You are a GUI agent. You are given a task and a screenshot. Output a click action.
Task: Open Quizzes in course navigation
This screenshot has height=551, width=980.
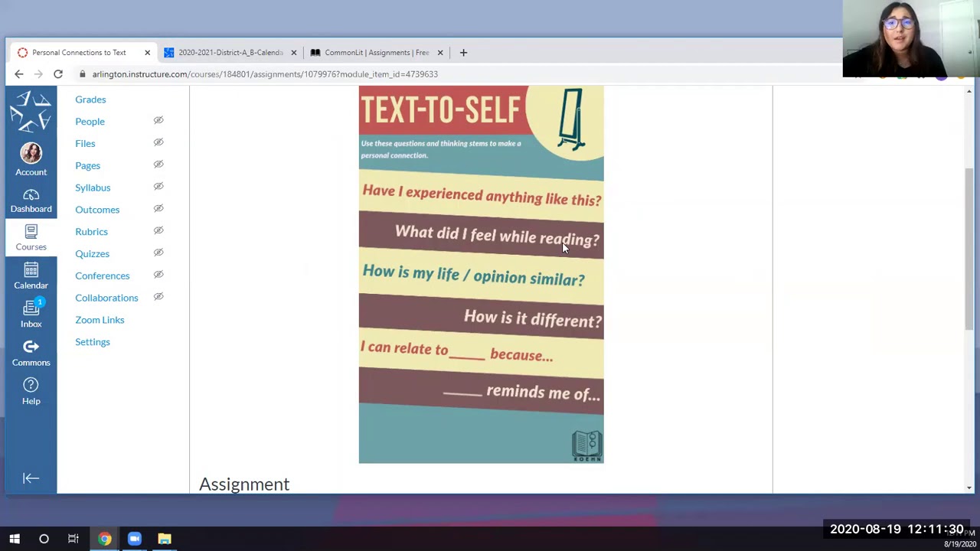tap(92, 253)
